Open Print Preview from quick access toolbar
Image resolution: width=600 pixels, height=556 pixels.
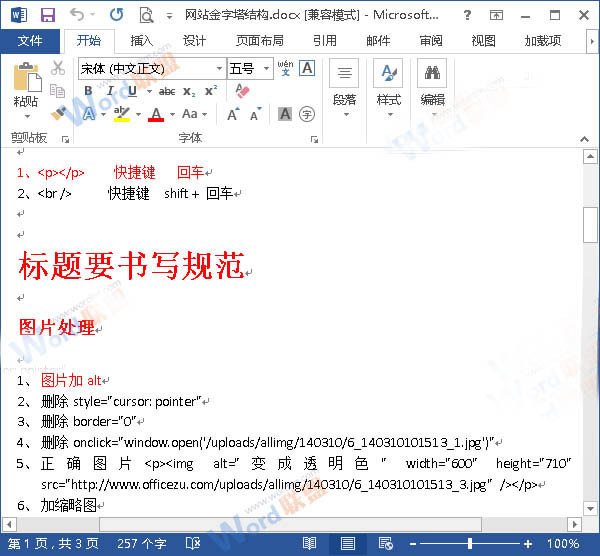click(147, 15)
